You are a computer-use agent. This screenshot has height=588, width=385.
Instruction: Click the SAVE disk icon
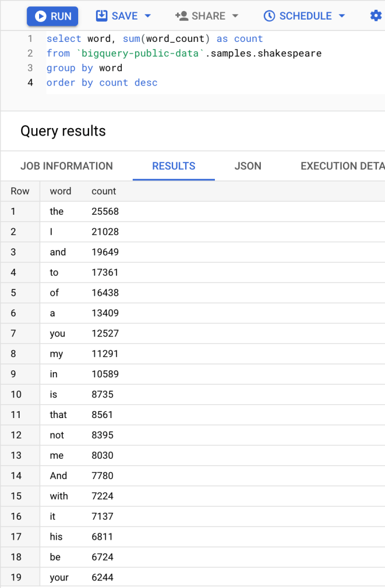pyautogui.click(x=102, y=16)
